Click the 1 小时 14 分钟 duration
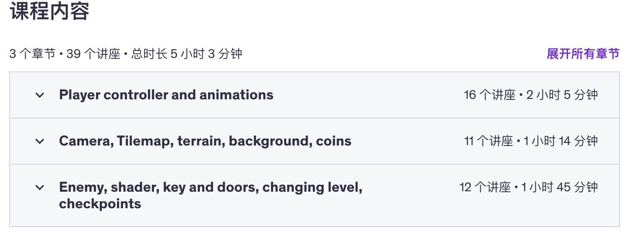Viewport: 644px width, 237px height. (x=560, y=141)
